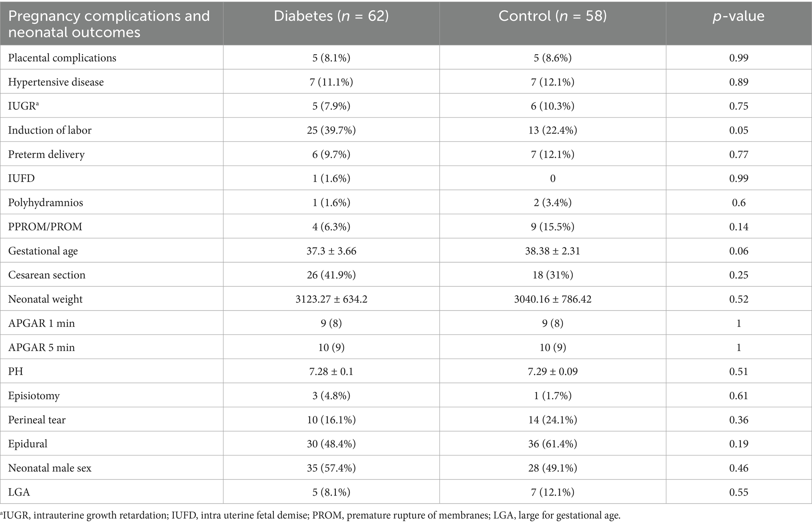Click the Diabetes (n = 62) column header
Viewport: 812px width, 524px height.
tap(331, 16)
